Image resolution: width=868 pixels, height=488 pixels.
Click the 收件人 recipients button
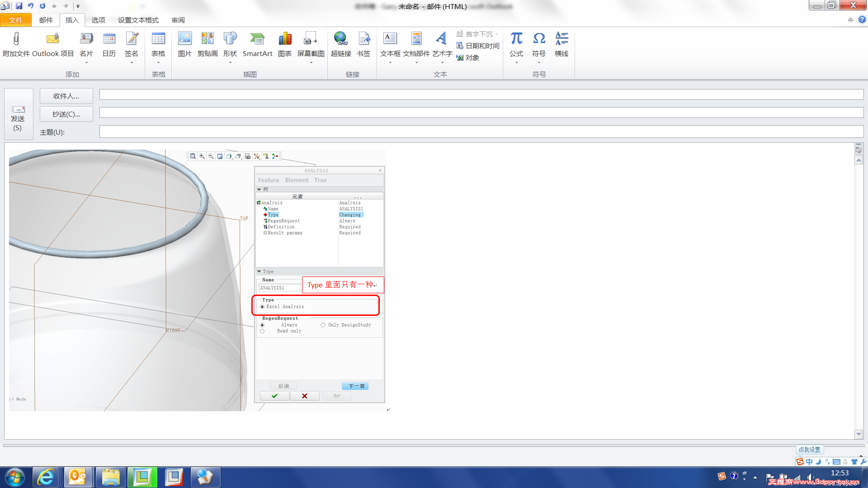(x=66, y=96)
